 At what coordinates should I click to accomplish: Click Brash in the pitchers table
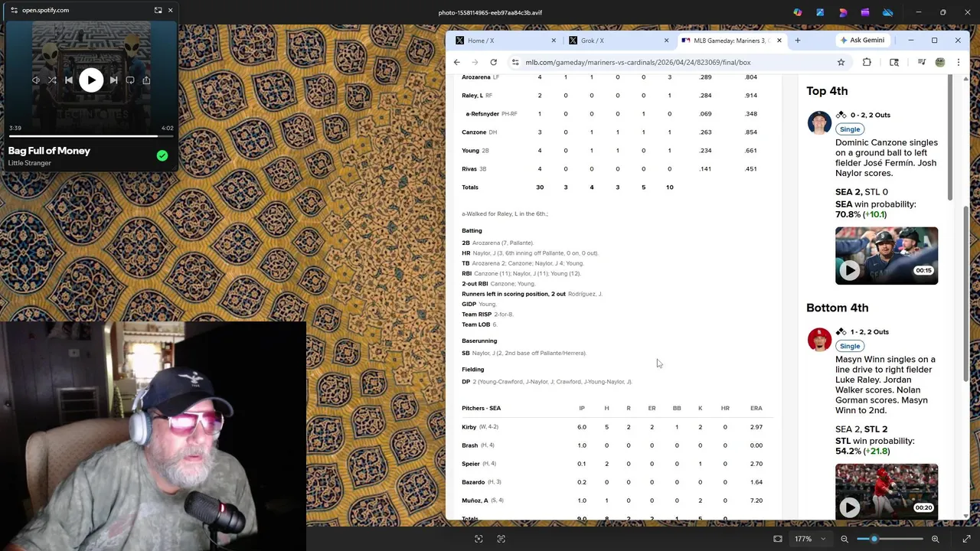(x=470, y=445)
